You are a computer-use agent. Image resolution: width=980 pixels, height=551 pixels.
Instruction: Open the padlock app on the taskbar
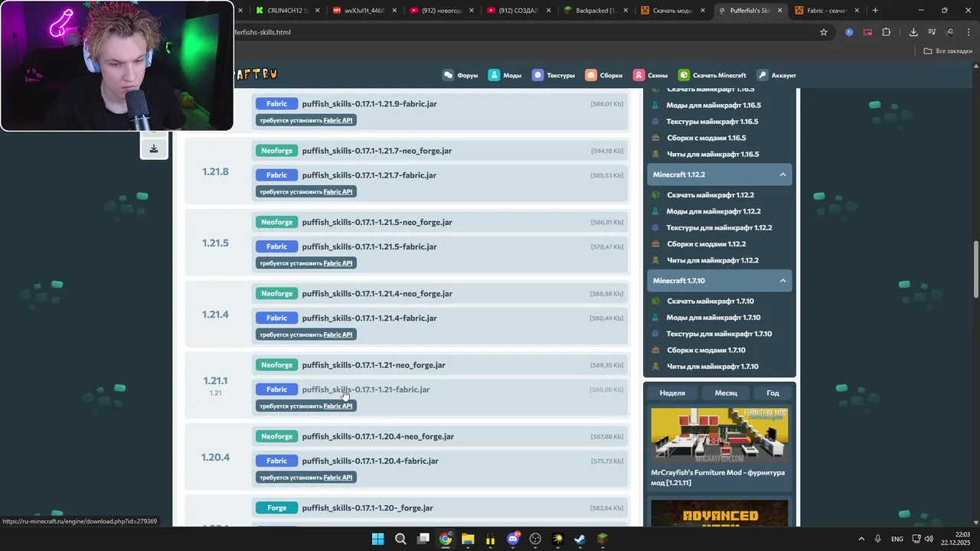click(x=490, y=539)
